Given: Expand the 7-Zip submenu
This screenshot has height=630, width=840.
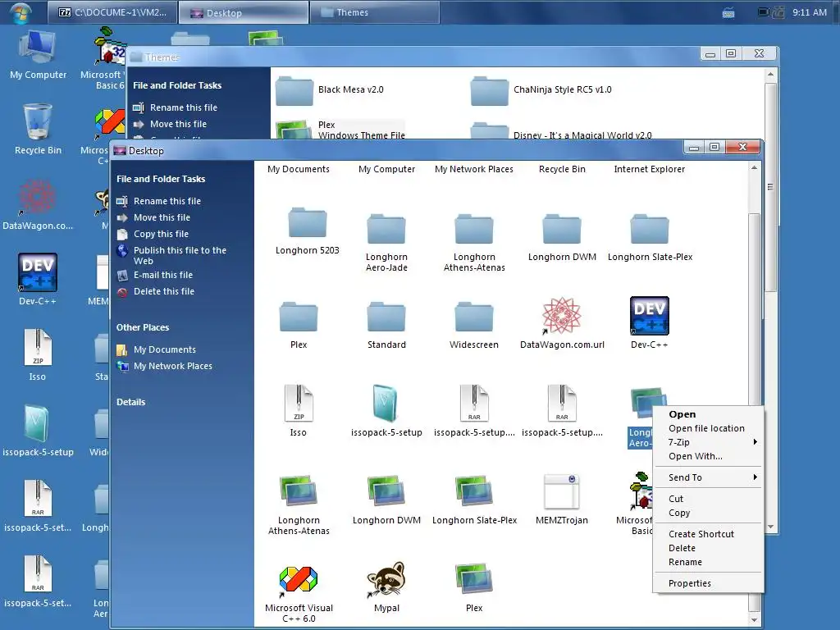Looking at the screenshot, I should pyautogui.click(x=708, y=442).
